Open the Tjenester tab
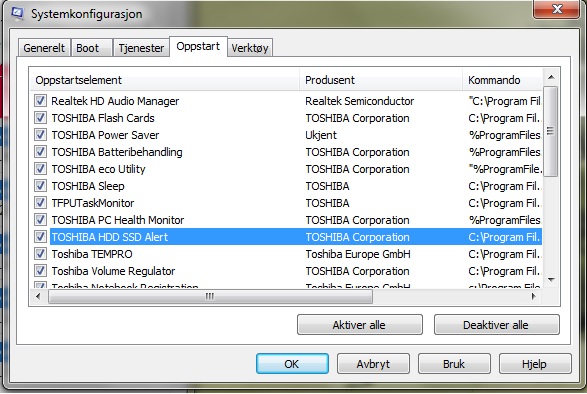Screen dimensions: 587x394 141,48
